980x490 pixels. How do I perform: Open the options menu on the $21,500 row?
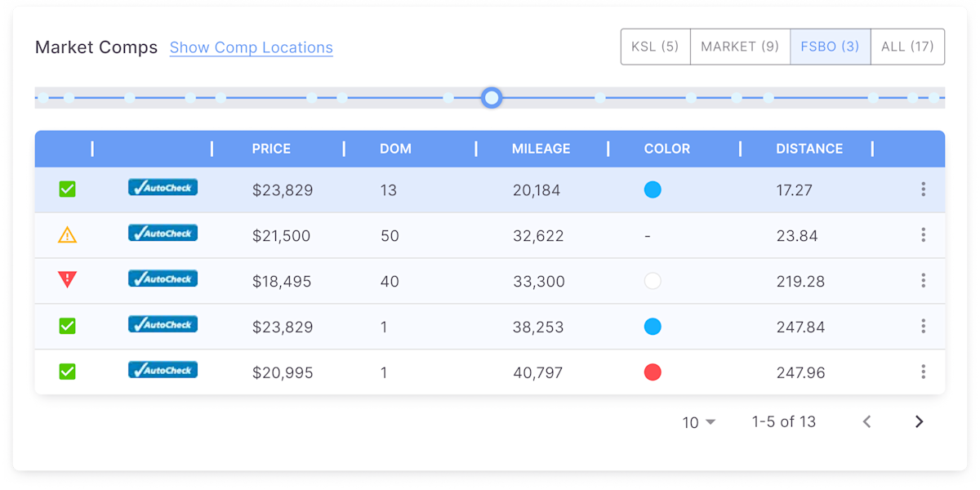[x=923, y=234]
